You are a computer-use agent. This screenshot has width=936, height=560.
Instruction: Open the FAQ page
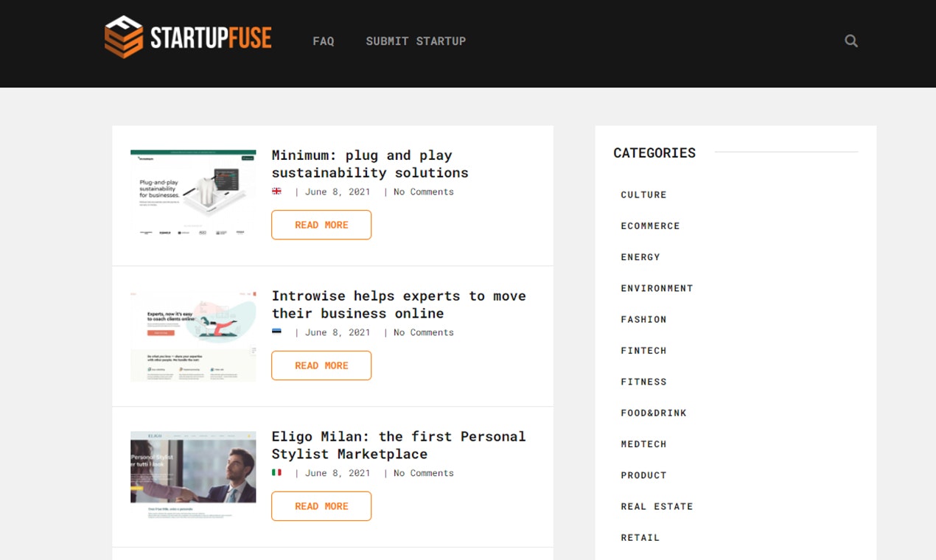(x=323, y=41)
